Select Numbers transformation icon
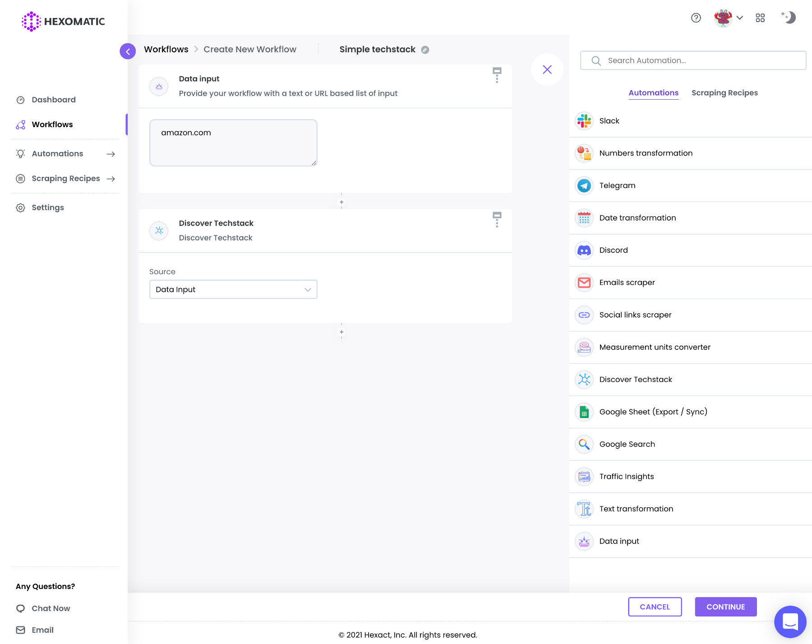 (x=584, y=153)
